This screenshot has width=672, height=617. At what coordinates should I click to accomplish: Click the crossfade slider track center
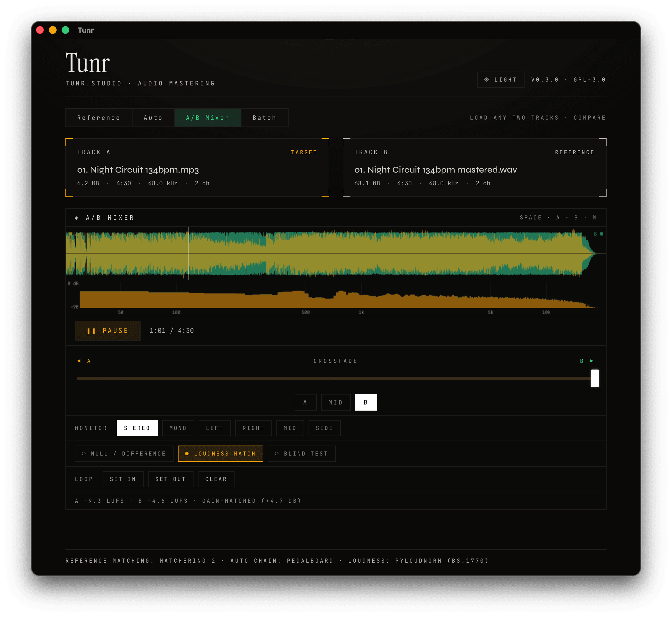pos(336,378)
